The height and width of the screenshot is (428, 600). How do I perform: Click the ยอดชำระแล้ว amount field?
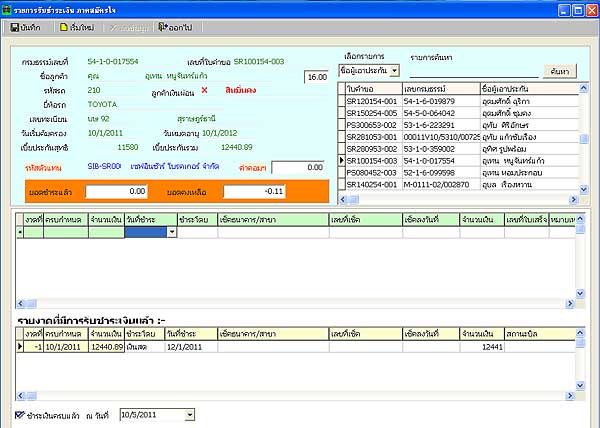[x=116, y=190]
